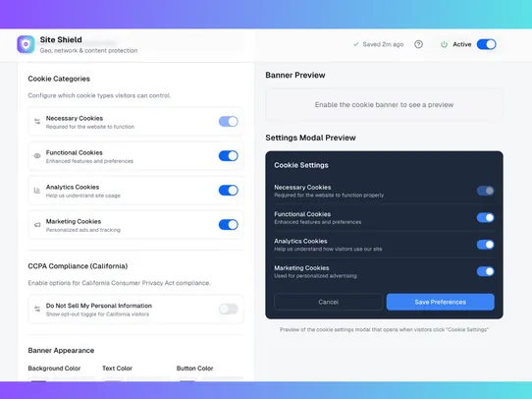Click the Site Shield title text
This screenshot has width=532, height=399.
[x=61, y=39]
